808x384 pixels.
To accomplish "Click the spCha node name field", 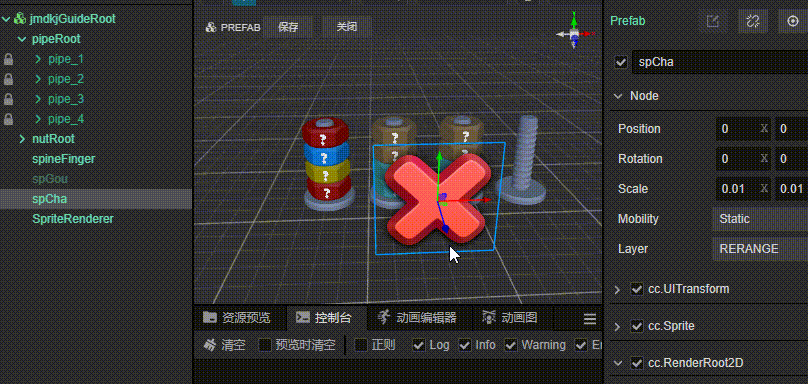I will click(x=720, y=62).
